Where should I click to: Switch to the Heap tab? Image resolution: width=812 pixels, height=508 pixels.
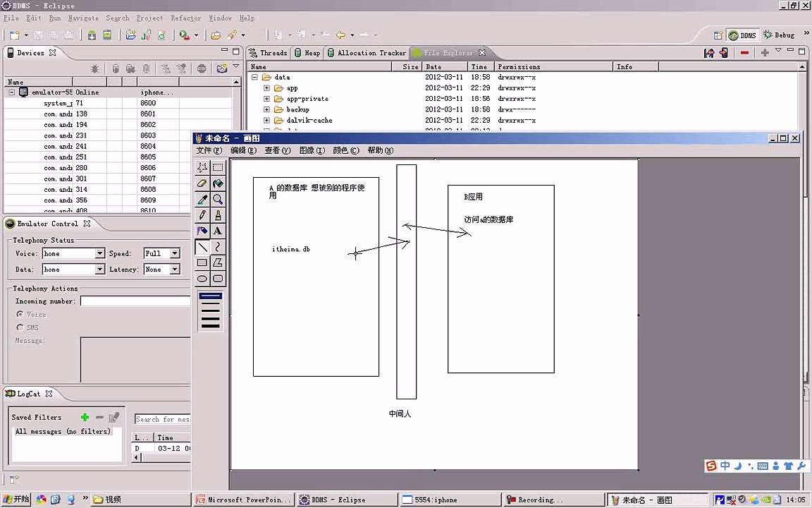(307, 53)
